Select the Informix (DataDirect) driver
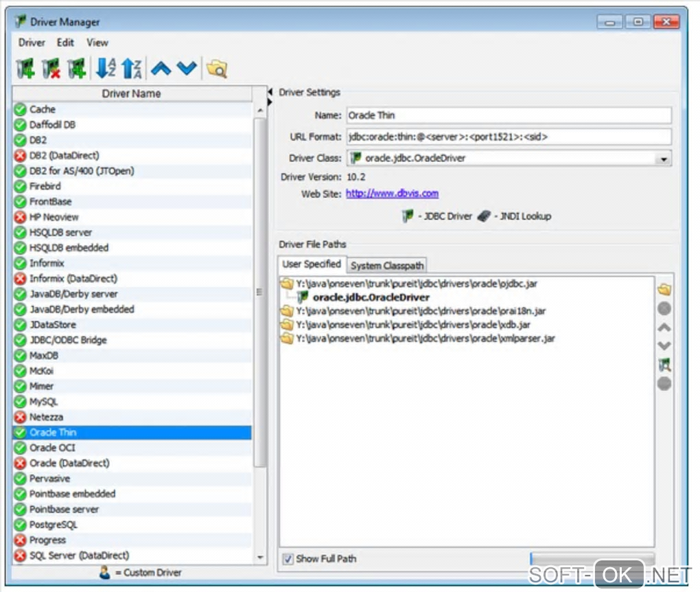The image size is (700, 592). click(x=132, y=278)
